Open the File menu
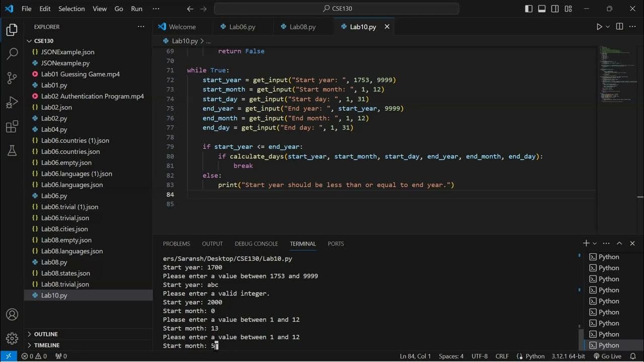The height and width of the screenshot is (362, 644). coord(27,9)
